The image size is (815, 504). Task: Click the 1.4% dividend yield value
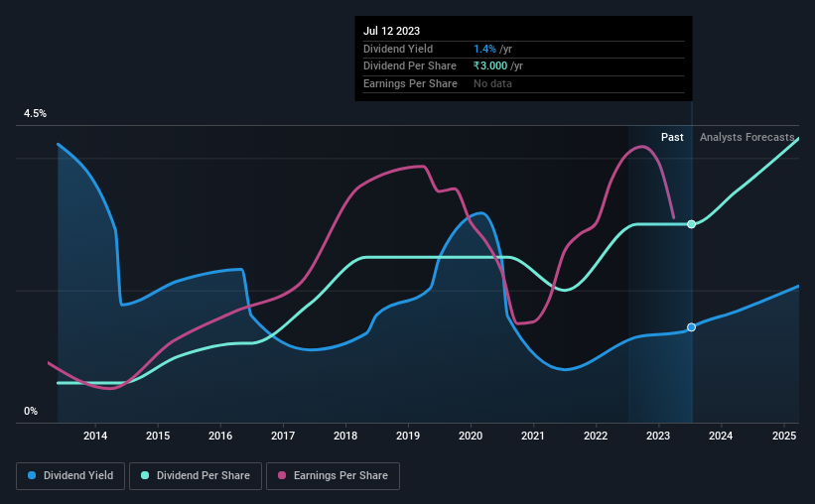pos(484,49)
